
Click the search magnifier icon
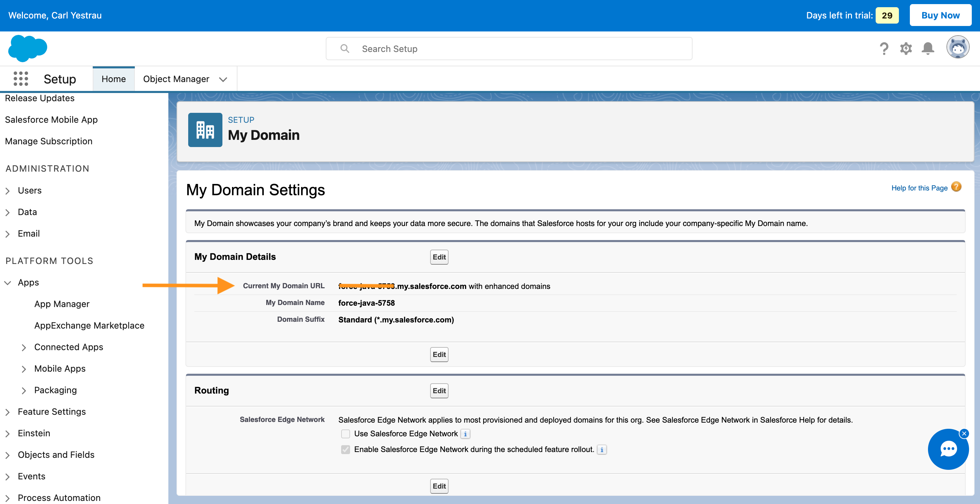pos(345,49)
